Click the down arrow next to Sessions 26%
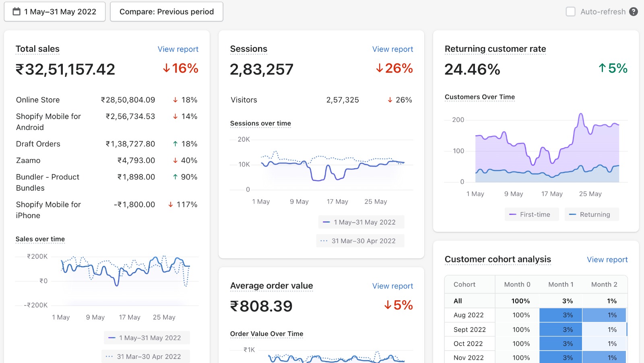Viewport: 644px width, 363px height. coord(379,68)
